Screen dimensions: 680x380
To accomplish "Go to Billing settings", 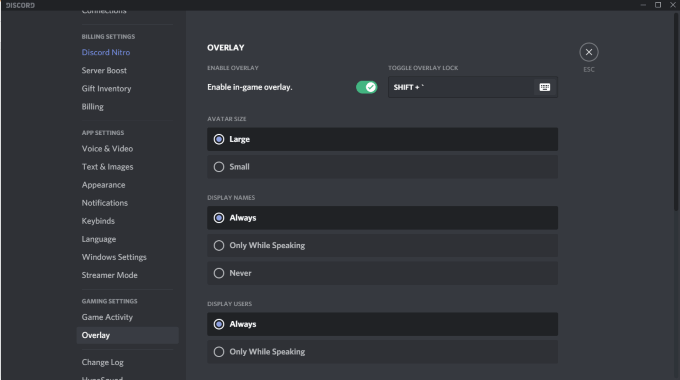I will (x=92, y=107).
